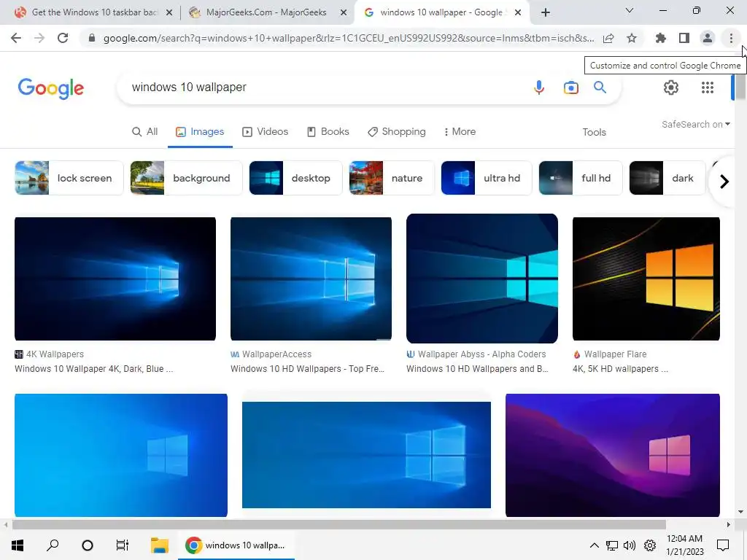Open File Explorer from the taskbar
The width and height of the screenshot is (747, 560).
point(160,545)
